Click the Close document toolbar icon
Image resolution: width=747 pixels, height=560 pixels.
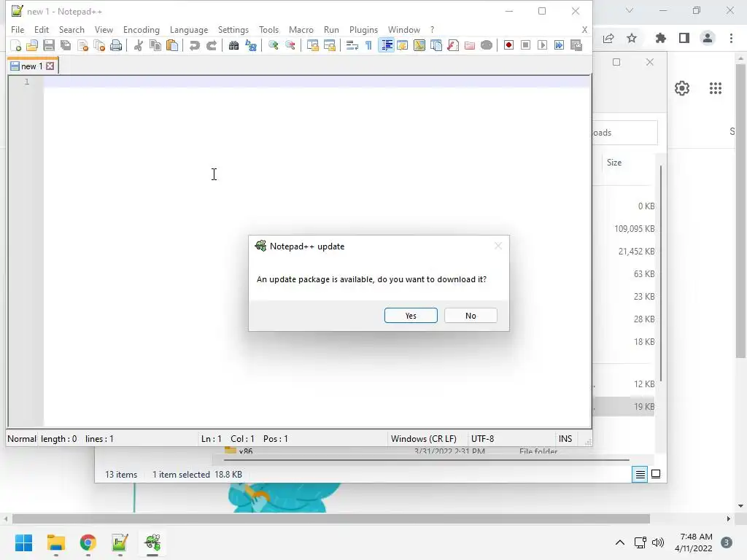82,45
